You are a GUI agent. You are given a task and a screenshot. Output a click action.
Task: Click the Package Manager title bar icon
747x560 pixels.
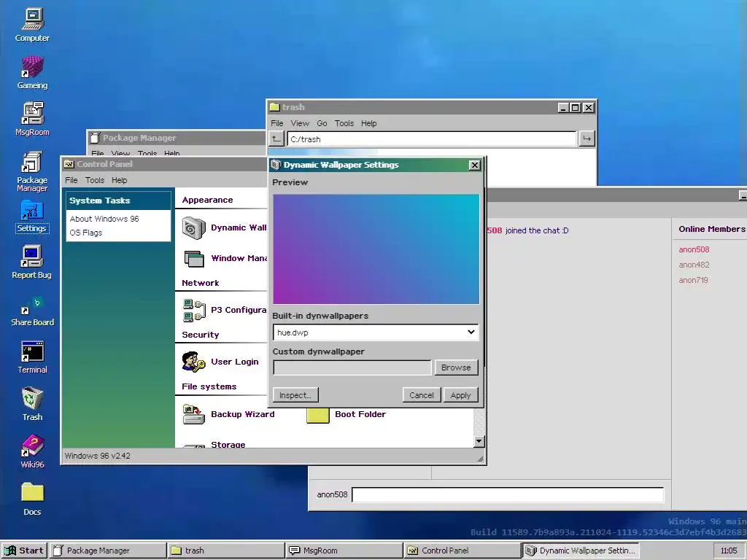[95, 138]
